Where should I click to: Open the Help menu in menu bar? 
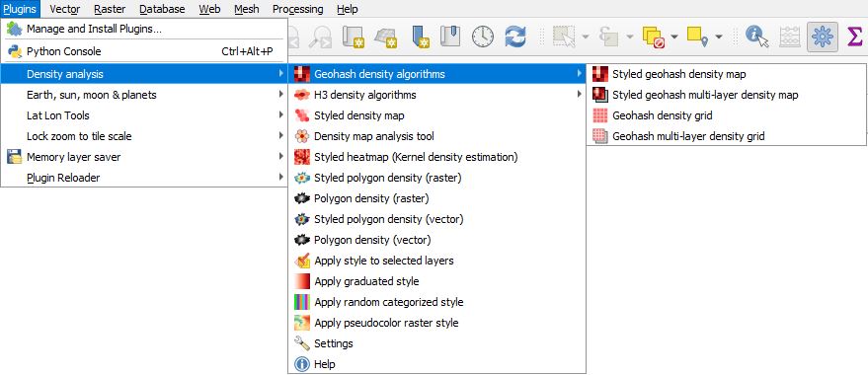click(x=347, y=9)
